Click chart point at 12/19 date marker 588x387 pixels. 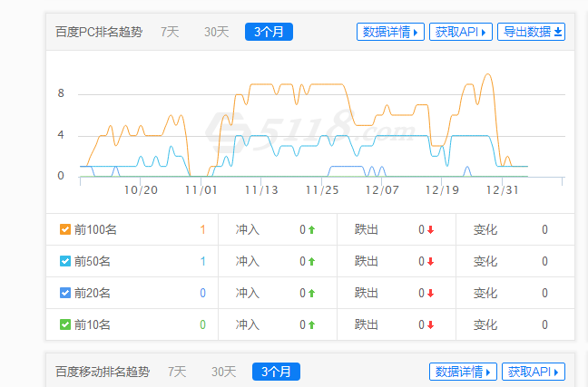pos(442,190)
